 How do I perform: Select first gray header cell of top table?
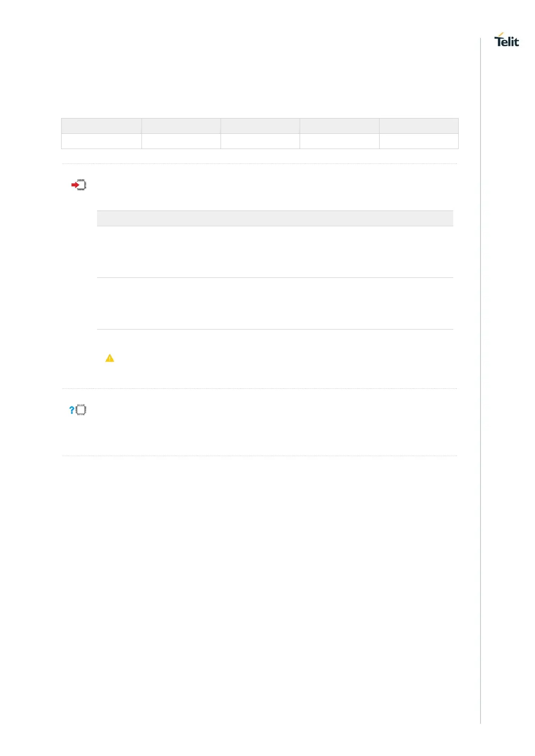[102, 126]
